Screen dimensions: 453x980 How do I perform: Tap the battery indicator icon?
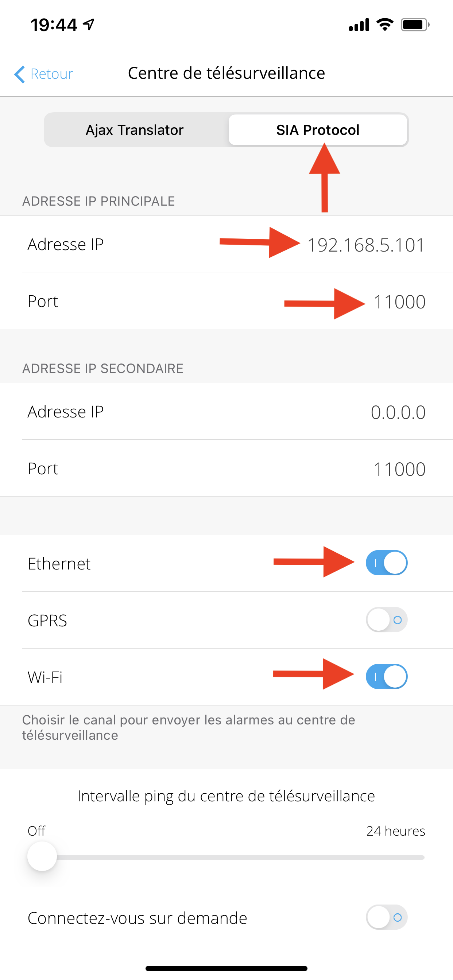coord(414,24)
